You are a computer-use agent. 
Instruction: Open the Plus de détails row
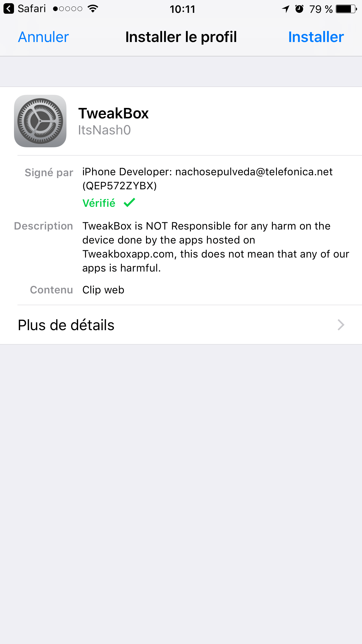tap(181, 325)
